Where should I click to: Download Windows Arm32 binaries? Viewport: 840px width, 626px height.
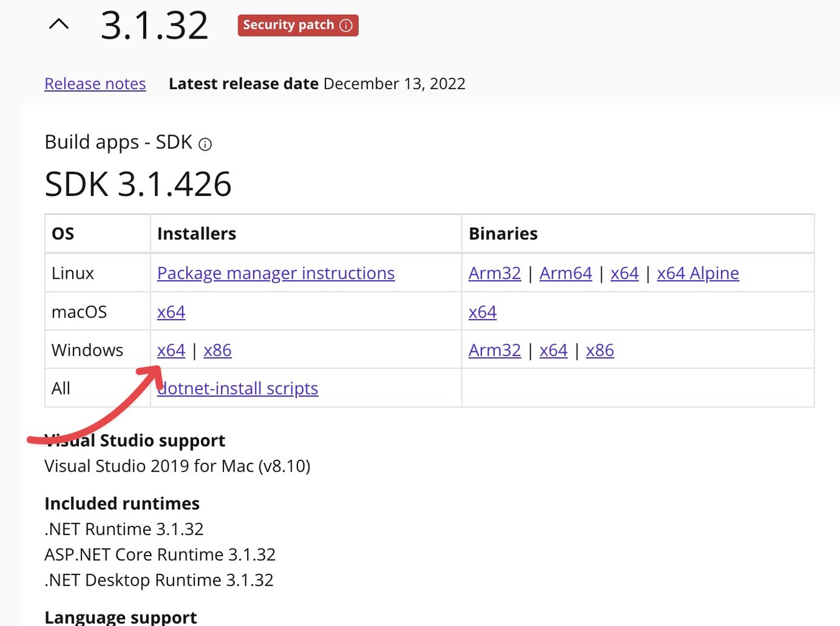pos(495,350)
